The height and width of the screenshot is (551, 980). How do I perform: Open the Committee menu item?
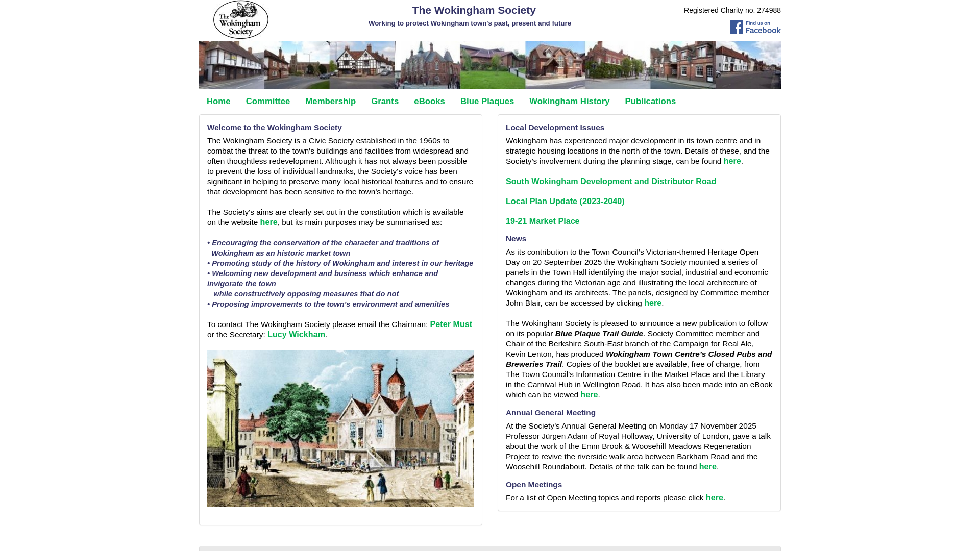[268, 102]
